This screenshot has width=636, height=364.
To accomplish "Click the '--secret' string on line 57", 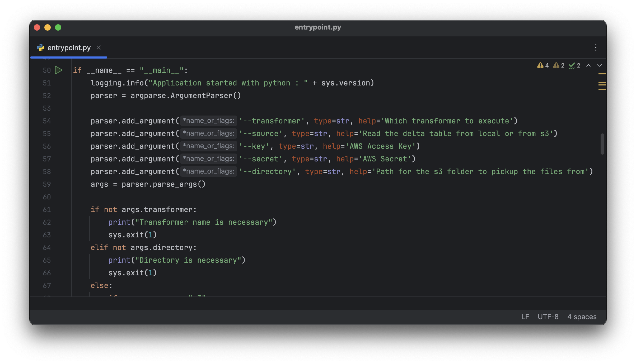I will click(261, 159).
